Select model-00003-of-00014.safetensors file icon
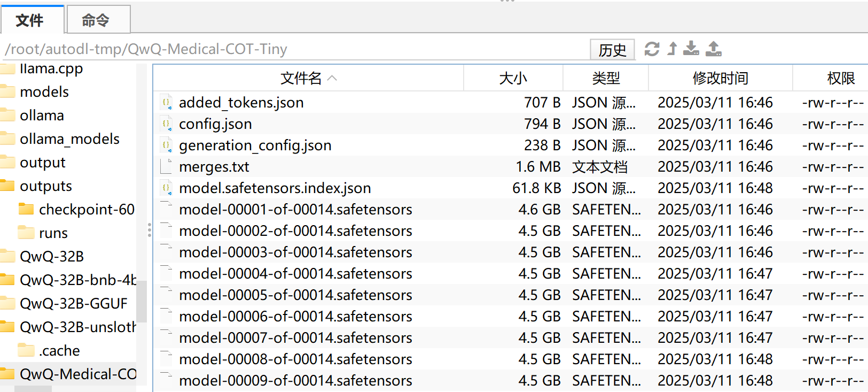This screenshot has width=868, height=392. point(166,252)
